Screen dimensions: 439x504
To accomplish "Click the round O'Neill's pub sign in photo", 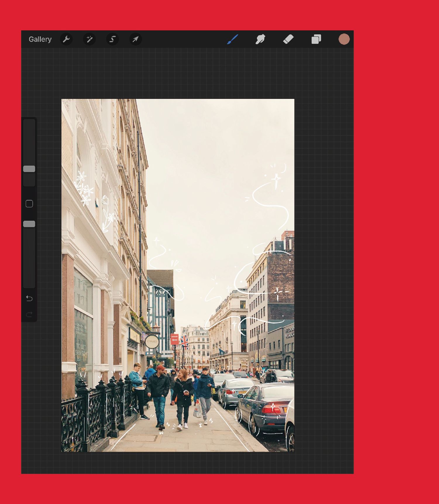I will (152, 341).
